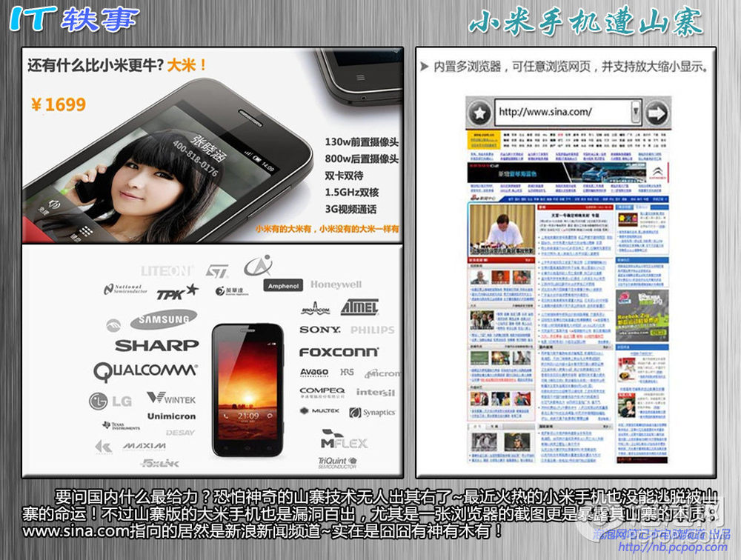The image size is (741, 560).
Task: Open the URL bar dropdown arrow
Action: (635, 112)
